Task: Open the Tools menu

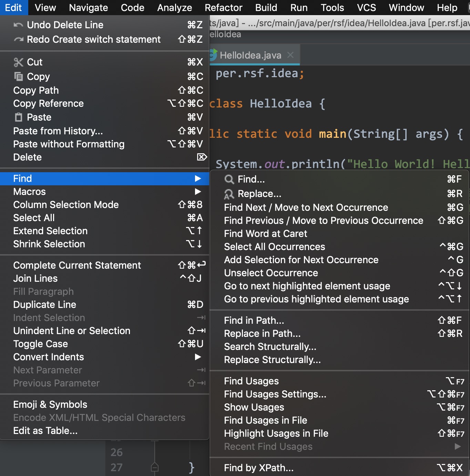Action: point(333,8)
